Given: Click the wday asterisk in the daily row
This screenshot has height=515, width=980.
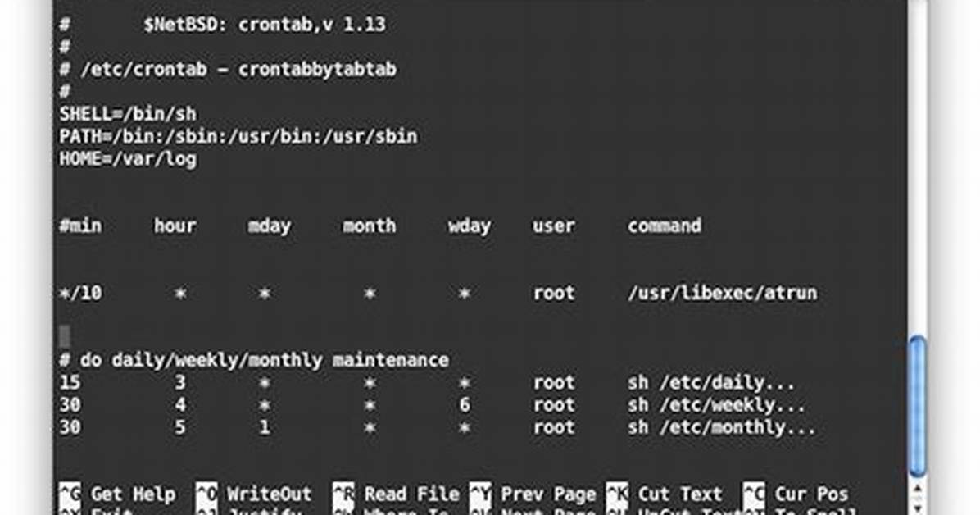Looking at the screenshot, I should (465, 382).
